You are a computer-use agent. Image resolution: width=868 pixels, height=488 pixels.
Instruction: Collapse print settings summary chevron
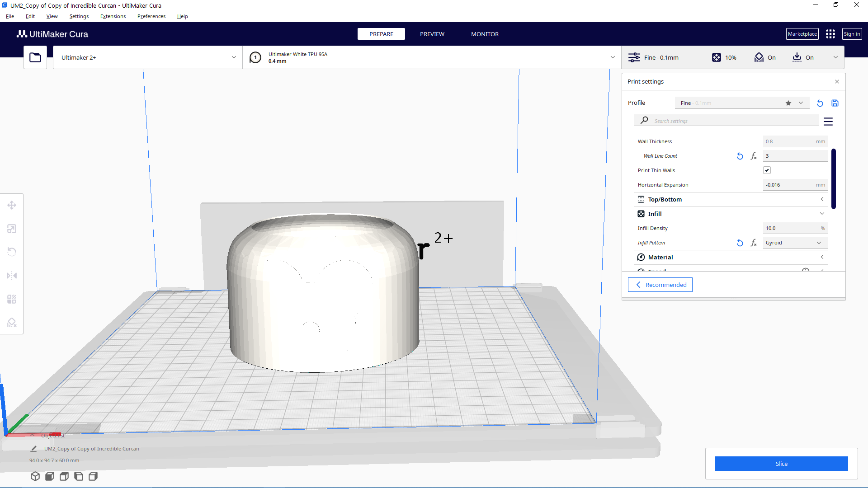tap(835, 57)
